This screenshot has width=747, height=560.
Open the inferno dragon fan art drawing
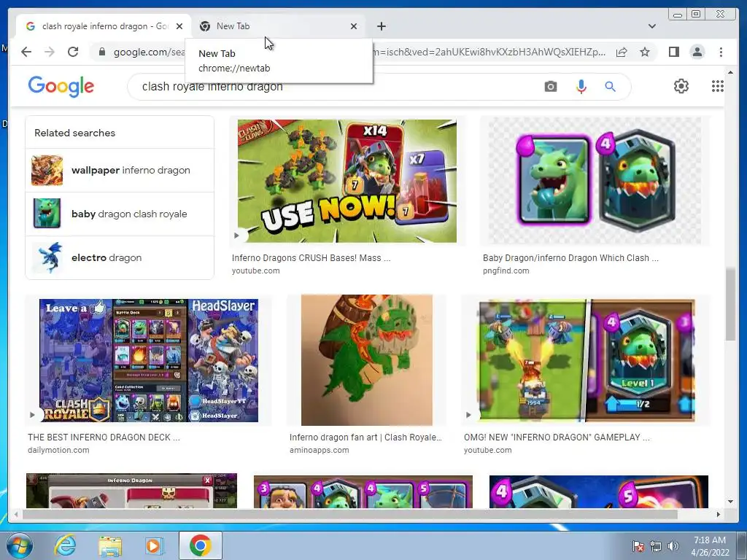(366, 360)
